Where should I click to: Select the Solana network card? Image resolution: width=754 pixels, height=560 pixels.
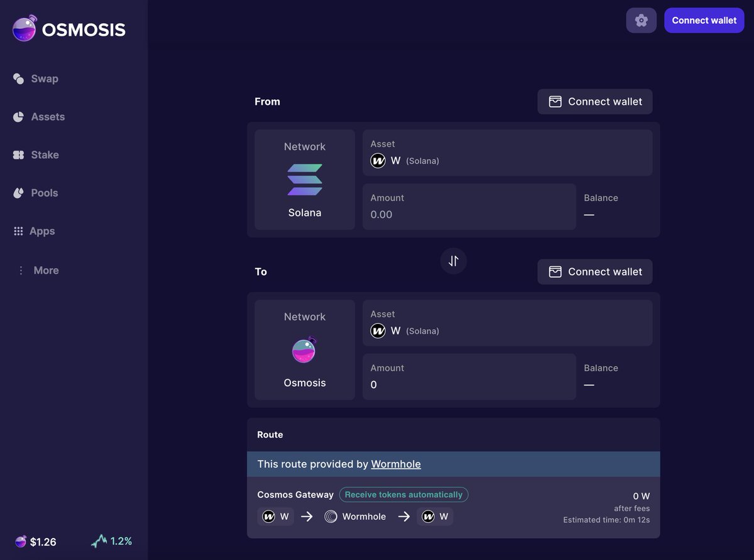click(305, 180)
